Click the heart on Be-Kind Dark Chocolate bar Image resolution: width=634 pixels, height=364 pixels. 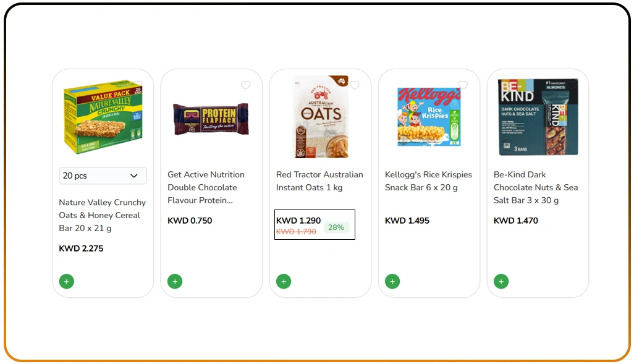click(572, 85)
